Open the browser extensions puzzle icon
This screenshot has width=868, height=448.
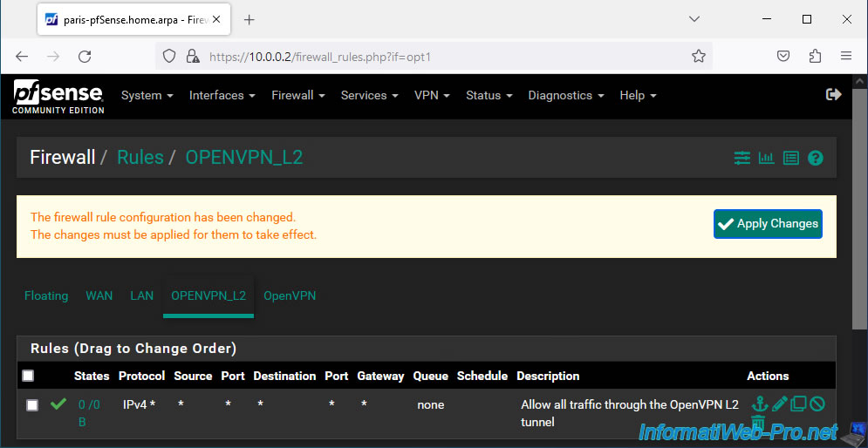tap(815, 56)
